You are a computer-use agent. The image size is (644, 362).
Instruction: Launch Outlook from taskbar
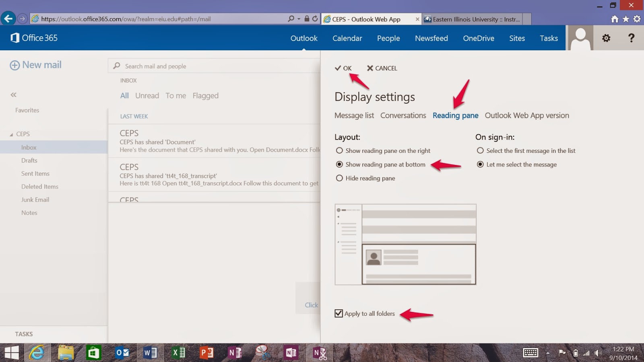pos(122,353)
